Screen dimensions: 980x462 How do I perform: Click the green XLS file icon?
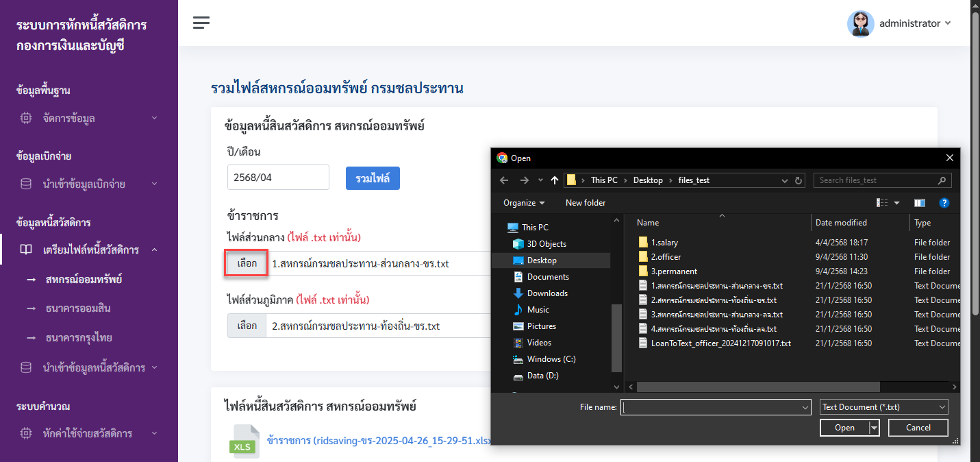coord(244,441)
